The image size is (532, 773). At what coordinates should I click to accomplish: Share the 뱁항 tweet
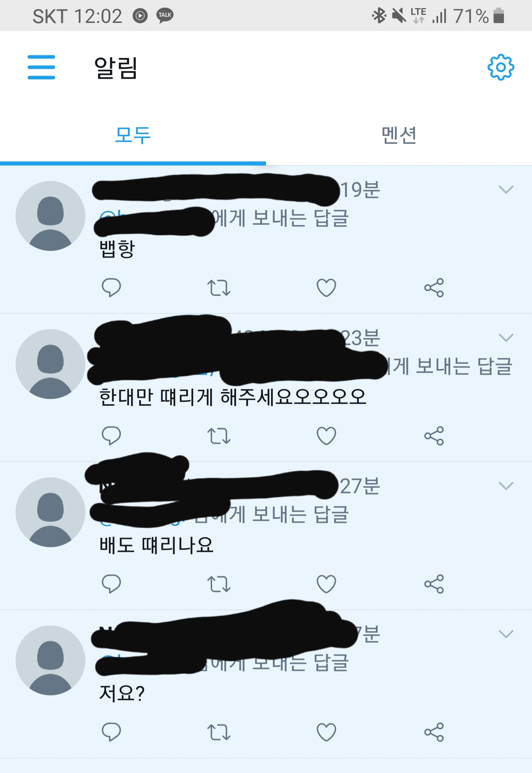[x=434, y=288]
